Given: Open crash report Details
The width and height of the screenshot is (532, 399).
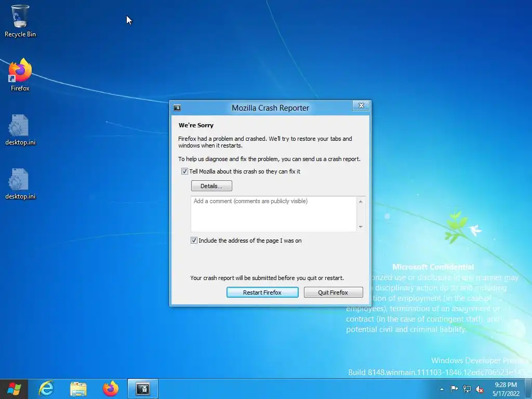Looking at the screenshot, I should [211, 186].
